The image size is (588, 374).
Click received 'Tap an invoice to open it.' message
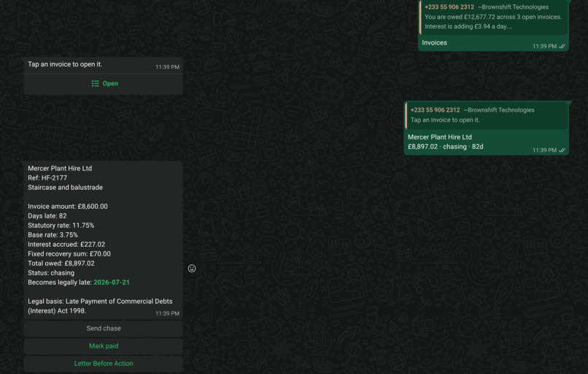click(x=65, y=64)
